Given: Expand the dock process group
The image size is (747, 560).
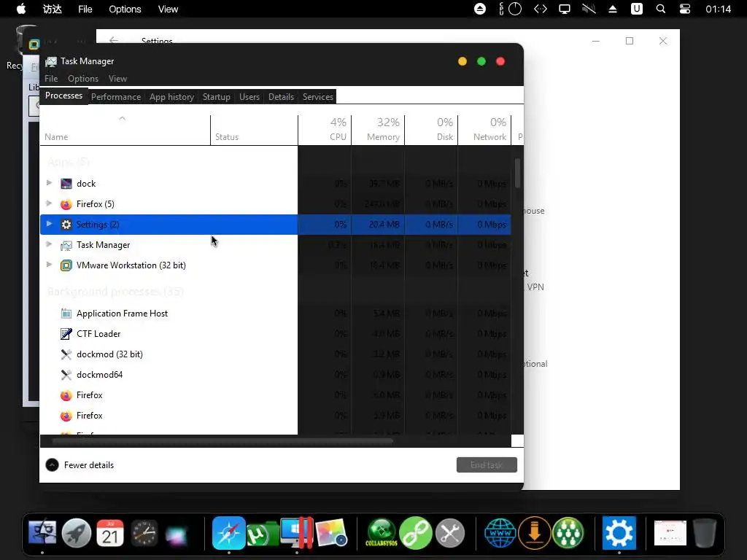Looking at the screenshot, I should point(49,183).
